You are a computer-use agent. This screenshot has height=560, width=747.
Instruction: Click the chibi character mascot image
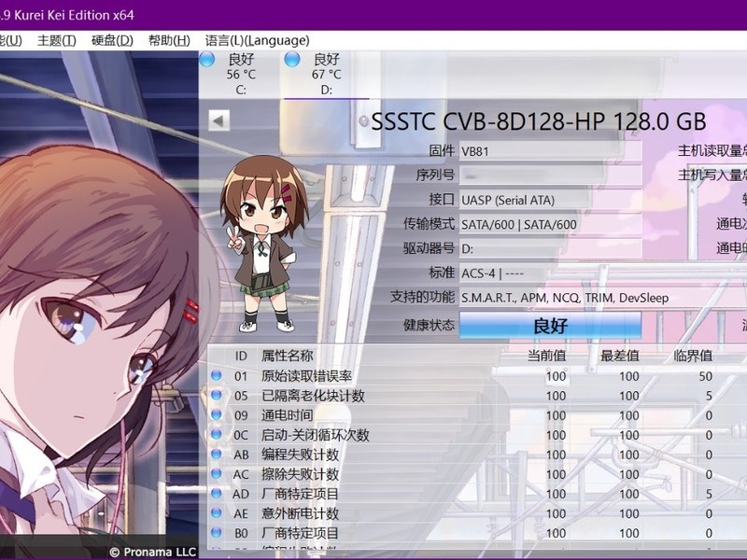point(261,245)
